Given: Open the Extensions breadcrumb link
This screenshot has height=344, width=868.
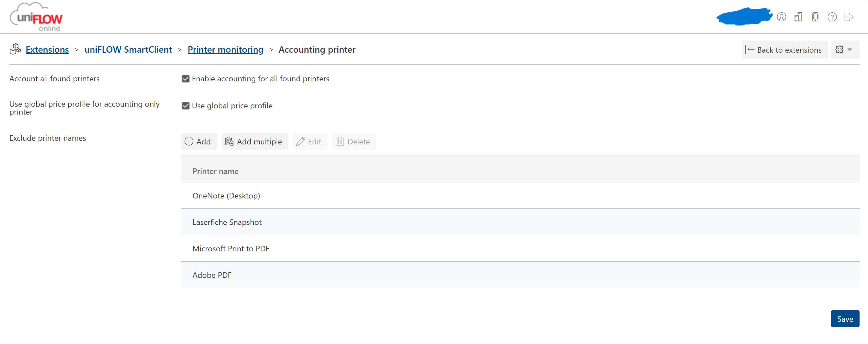Looking at the screenshot, I should click(x=47, y=50).
